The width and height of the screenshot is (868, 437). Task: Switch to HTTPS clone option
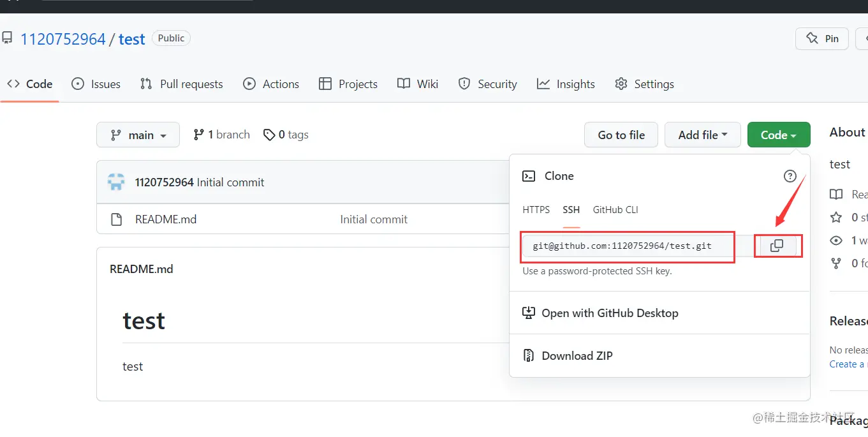(x=536, y=210)
